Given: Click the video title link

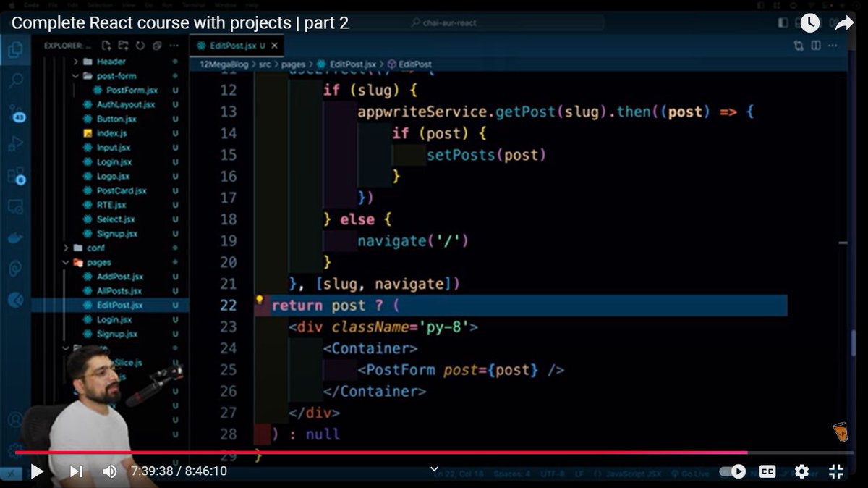Looking at the screenshot, I should click(x=180, y=23).
